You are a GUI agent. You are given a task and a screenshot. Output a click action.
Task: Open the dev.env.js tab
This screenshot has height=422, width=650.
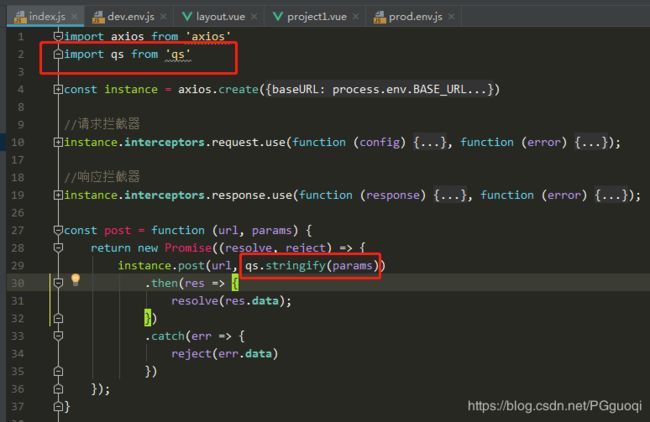[131, 17]
